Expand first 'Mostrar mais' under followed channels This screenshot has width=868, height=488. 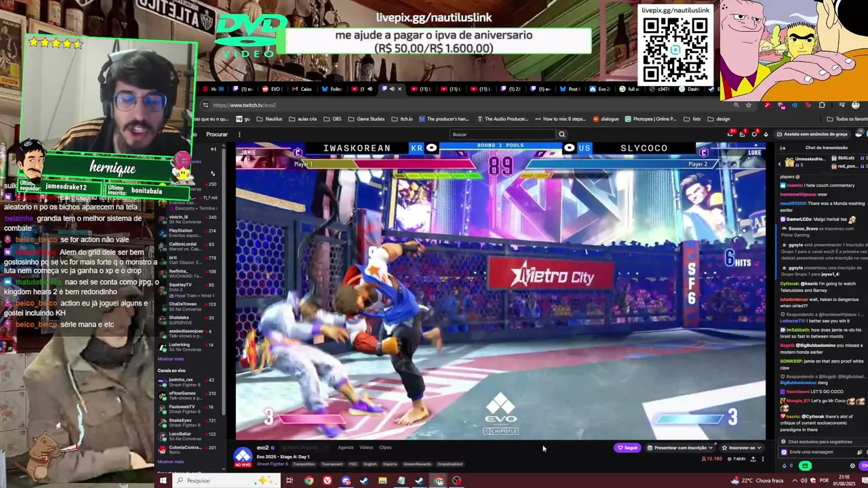click(x=170, y=359)
